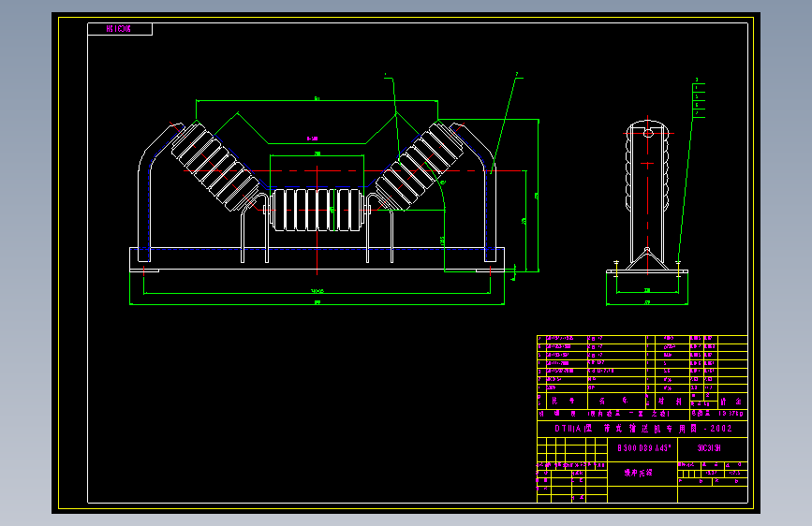Select the drawing number '30C313H' in title block
812x526 pixels.
pyautogui.click(x=709, y=448)
